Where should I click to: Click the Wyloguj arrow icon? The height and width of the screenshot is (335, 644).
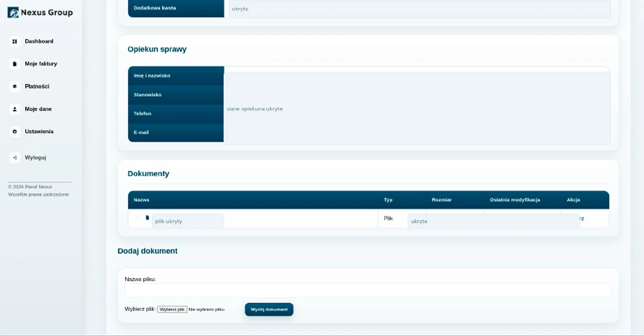(14, 157)
